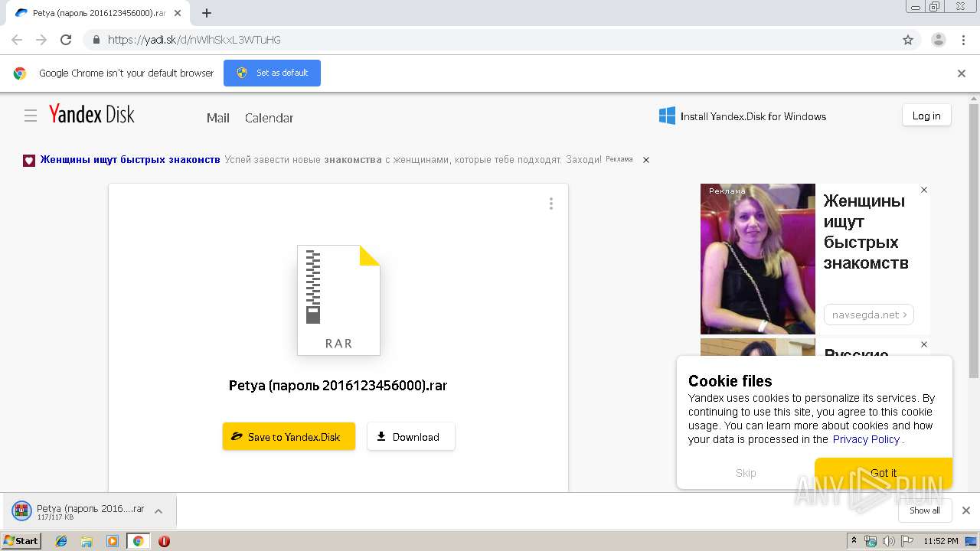Open the Mail link
980x551 pixels.
click(218, 118)
